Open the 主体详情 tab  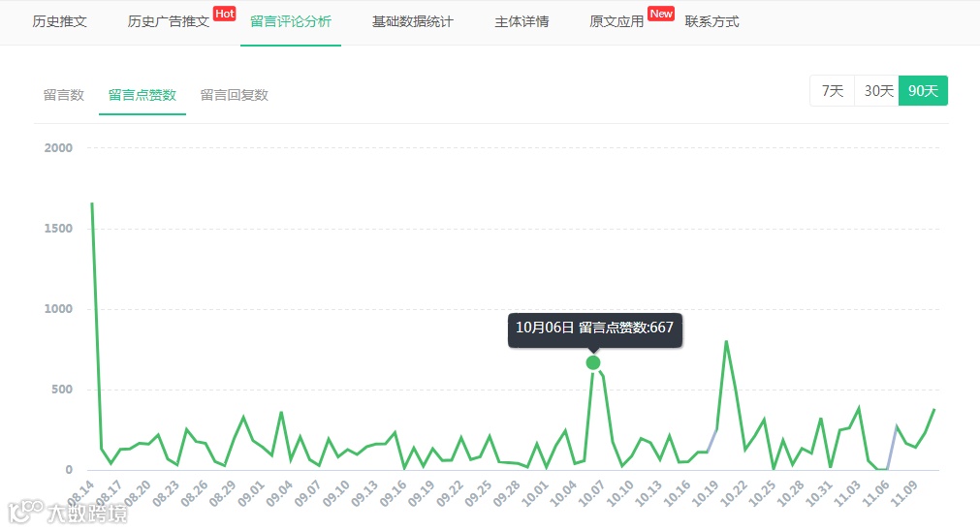click(522, 22)
